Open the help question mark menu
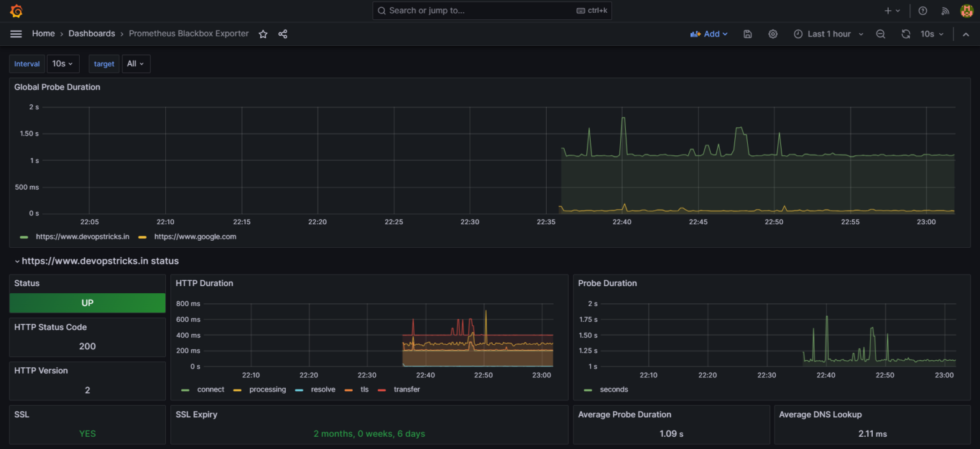 tap(923, 10)
